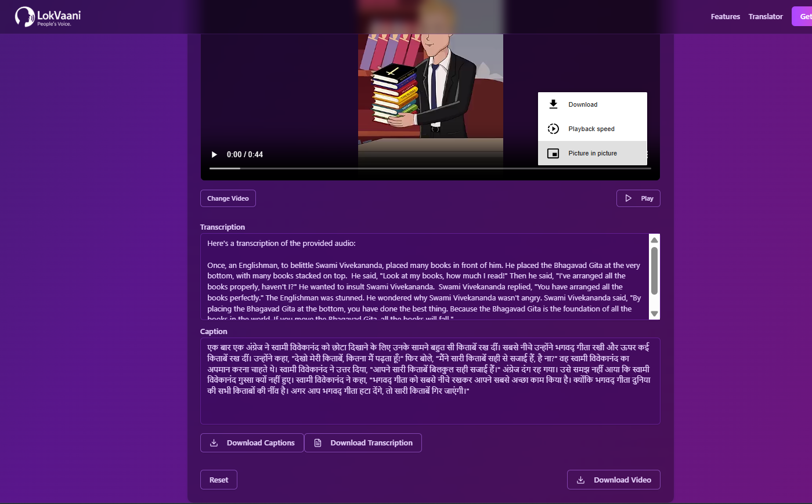Click the Play button below the video
812x504 pixels.
pos(638,198)
